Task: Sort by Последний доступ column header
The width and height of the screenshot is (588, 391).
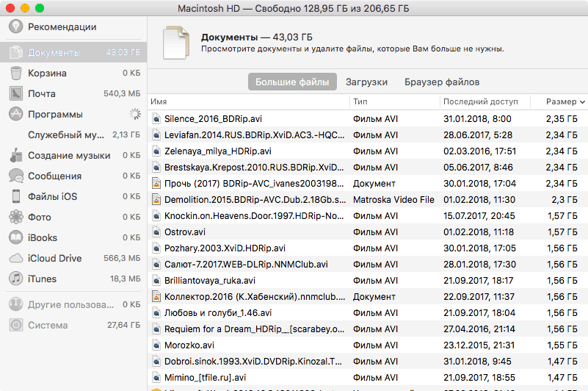Action: tap(485, 101)
